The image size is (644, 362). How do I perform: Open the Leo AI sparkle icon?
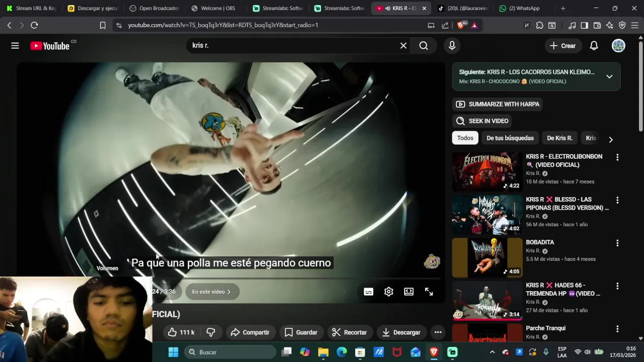click(x=610, y=25)
